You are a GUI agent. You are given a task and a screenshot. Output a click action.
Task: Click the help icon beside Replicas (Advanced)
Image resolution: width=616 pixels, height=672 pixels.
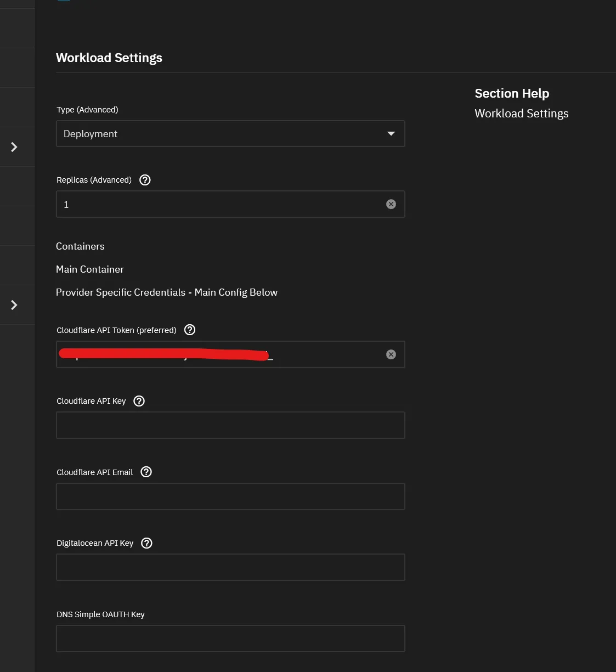point(145,180)
